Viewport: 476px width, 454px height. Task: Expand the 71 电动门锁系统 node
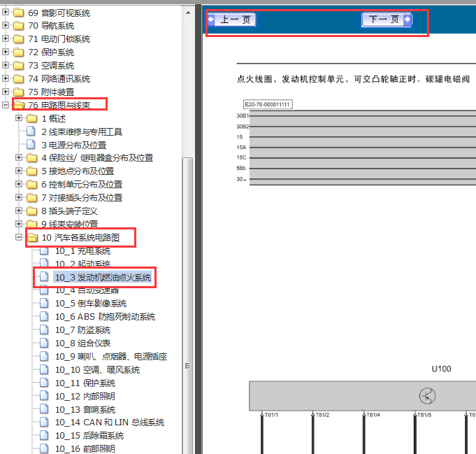[5, 38]
